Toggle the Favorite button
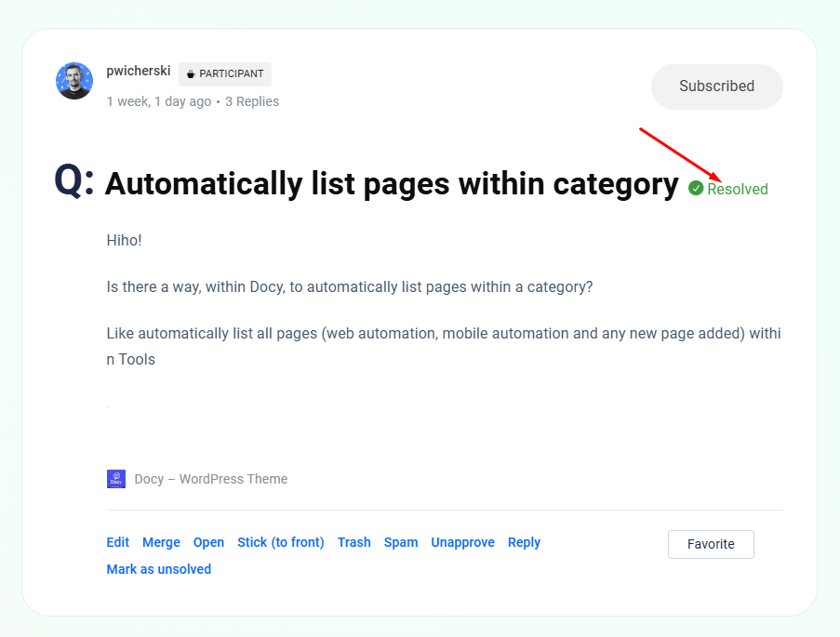 [x=711, y=544]
